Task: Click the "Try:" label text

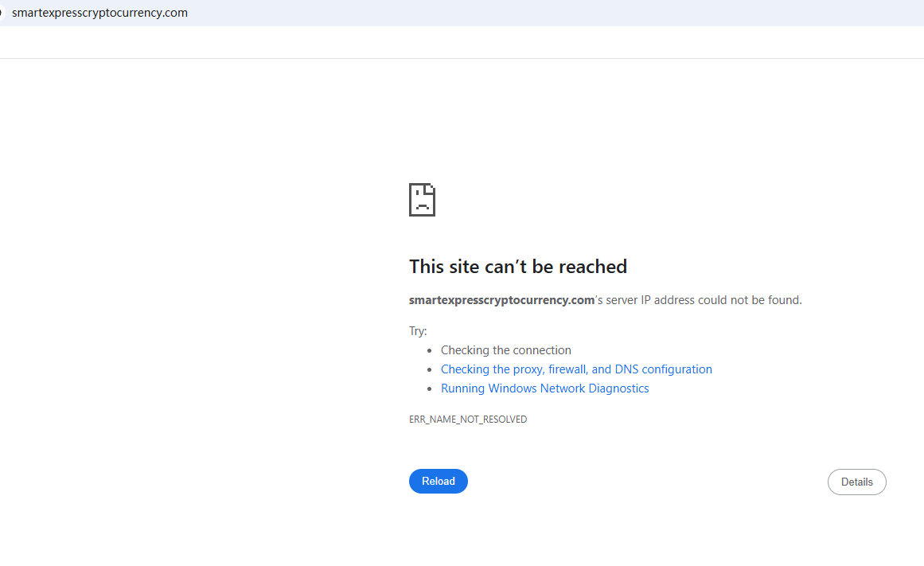Action: (x=418, y=330)
